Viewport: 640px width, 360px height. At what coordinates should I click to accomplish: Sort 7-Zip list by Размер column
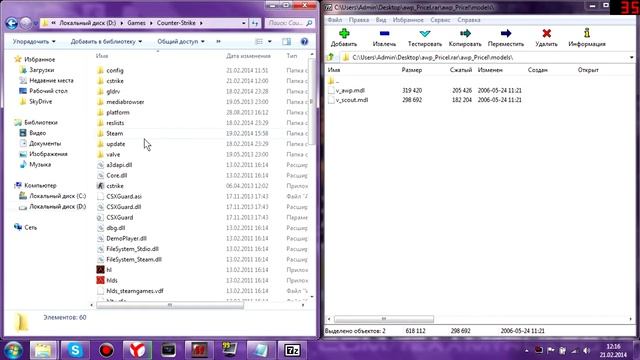tap(411, 70)
